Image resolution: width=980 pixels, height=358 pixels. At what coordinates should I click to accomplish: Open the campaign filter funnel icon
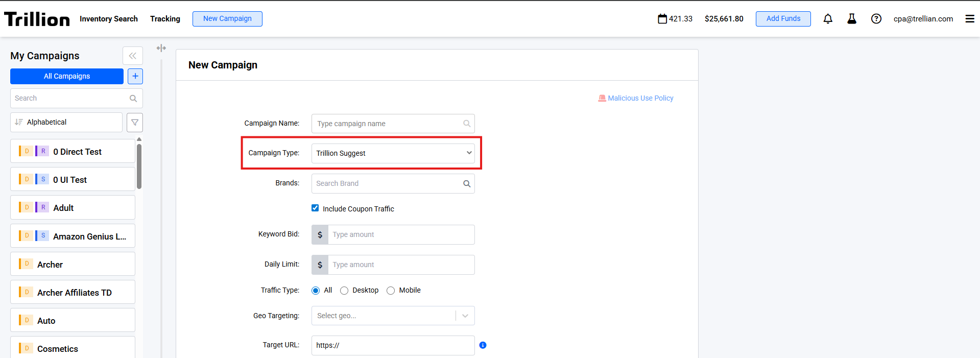click(135, 123)
